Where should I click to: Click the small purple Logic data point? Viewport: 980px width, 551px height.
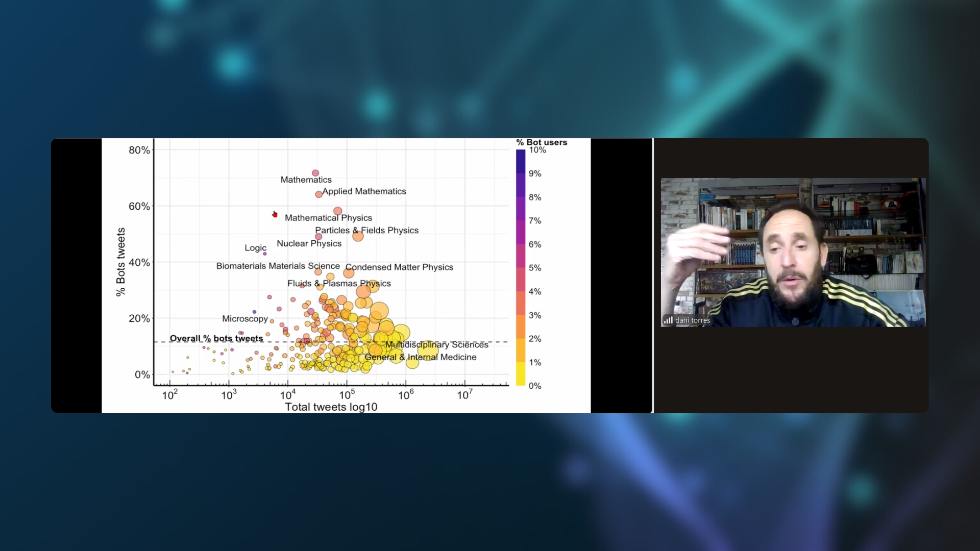coord(265,254)
